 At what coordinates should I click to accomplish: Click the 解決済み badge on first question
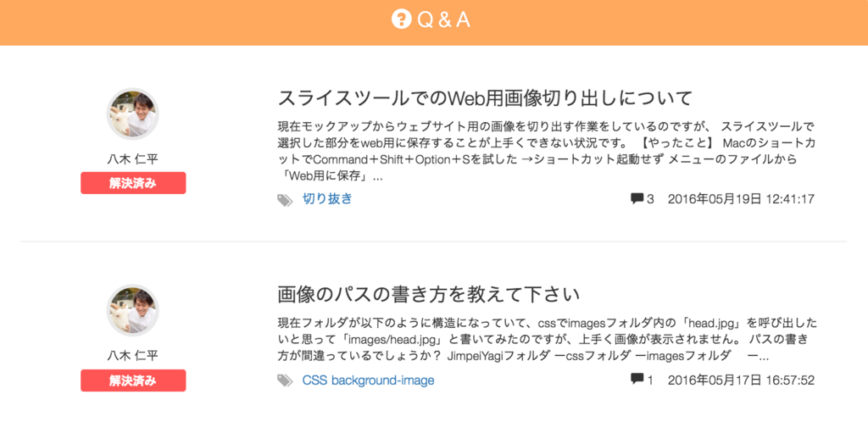point(133,183)
